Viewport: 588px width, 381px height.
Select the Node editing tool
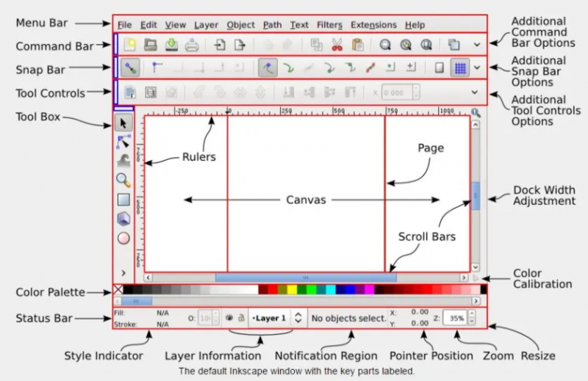tap(123, 141)
